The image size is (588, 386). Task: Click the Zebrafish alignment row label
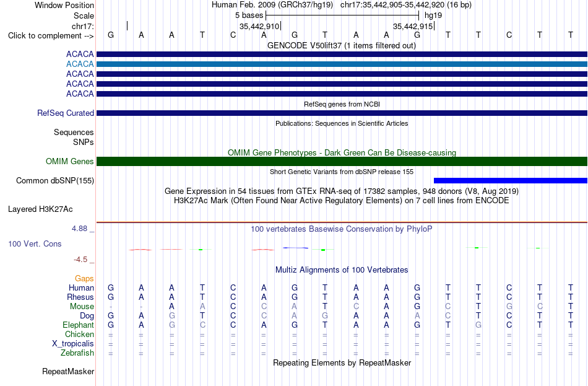click(77, 353)
